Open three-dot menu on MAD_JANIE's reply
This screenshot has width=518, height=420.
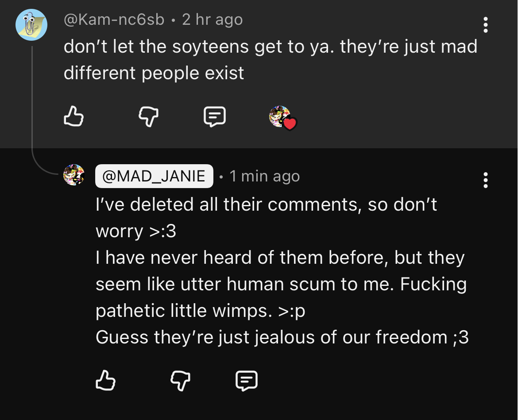[486, 180]
